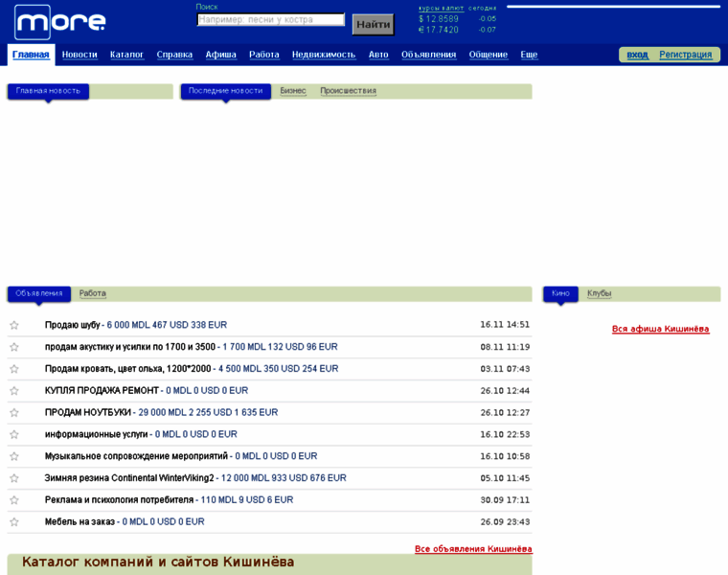This screenshot has height=575, width=728.
Task: Star the 'КУПЛЯ ПРОДАЖА РЕМОНТ' listing
Action: [14, 391]
